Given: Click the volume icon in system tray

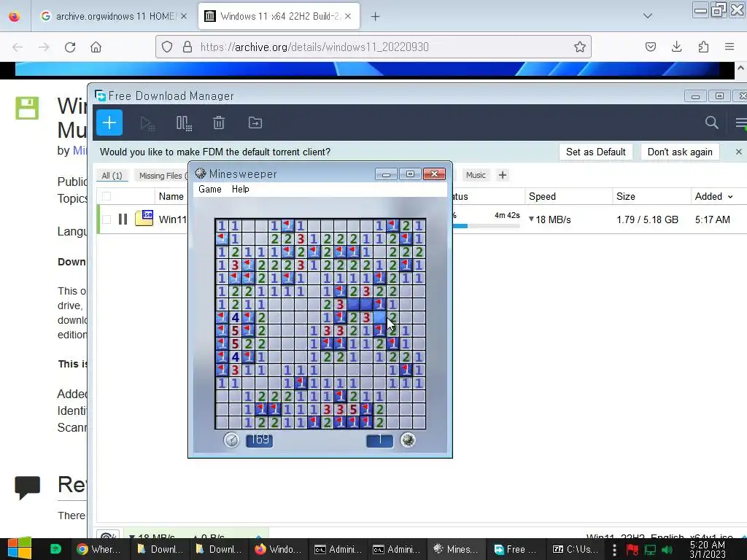Looking at the screenshot, I should pyautogui.click(x=667, y=550).
